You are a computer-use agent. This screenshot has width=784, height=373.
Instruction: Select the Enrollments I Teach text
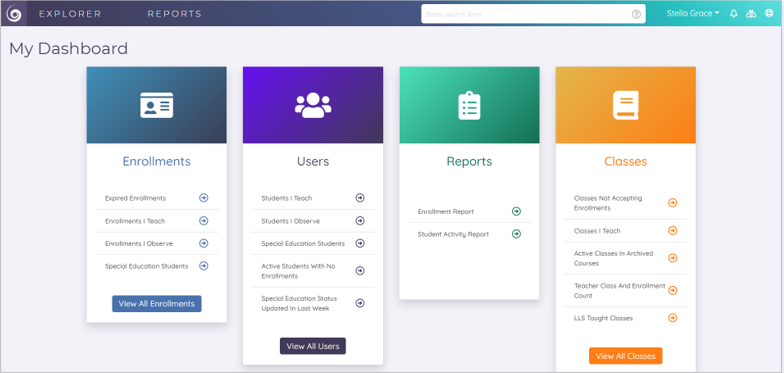[x=135, y=221]
